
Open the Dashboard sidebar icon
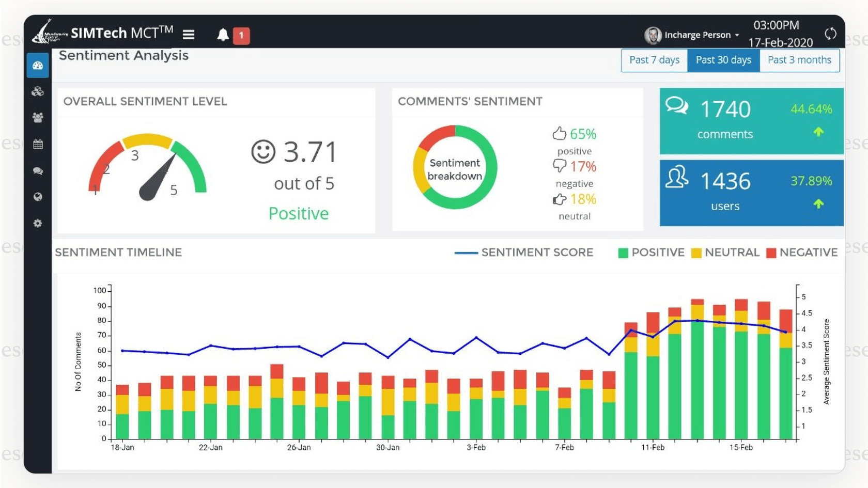(x=37, y=66)
